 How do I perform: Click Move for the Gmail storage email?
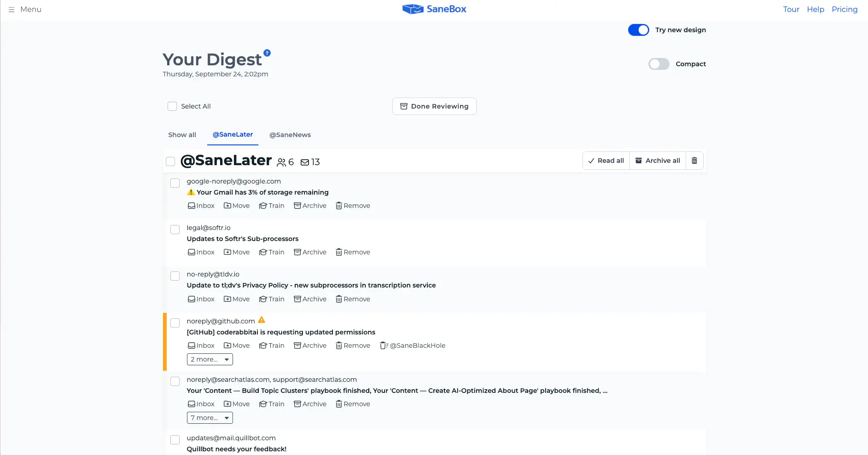pos(237,206)
